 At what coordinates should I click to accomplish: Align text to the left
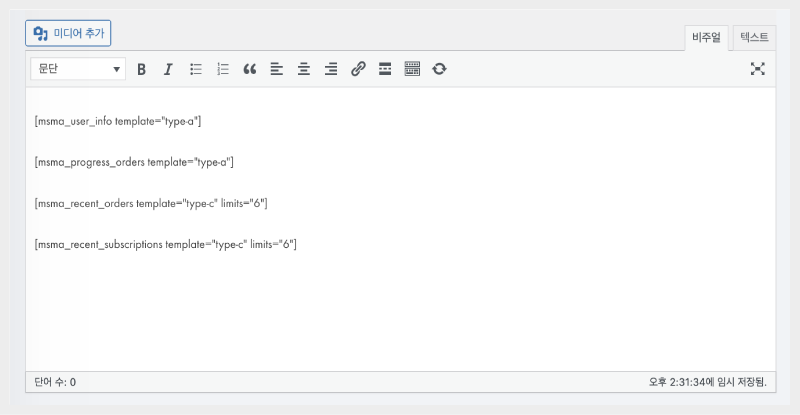pyautogui.click(x=277, y=69)
